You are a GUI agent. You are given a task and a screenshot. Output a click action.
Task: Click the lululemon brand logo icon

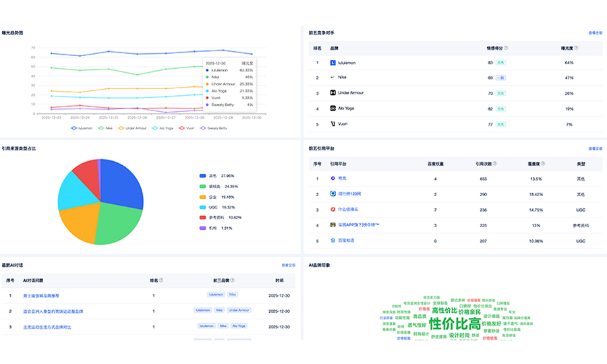tap(333, 63)
